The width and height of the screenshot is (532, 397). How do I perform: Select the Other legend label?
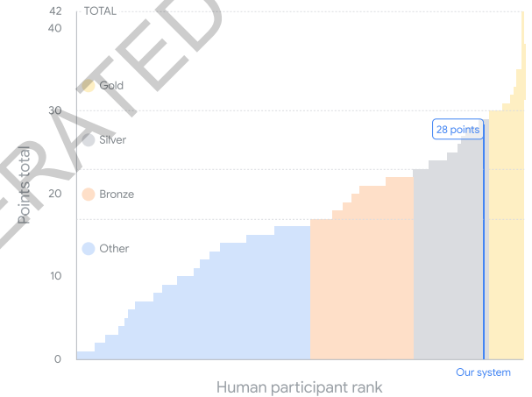click(114, 248)
